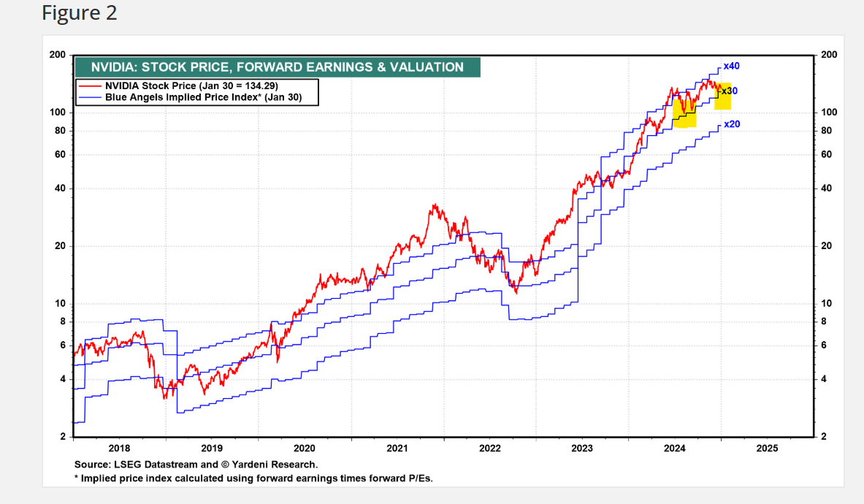Select the "Blue Angels Implied Price Index" legend entry

203,96
